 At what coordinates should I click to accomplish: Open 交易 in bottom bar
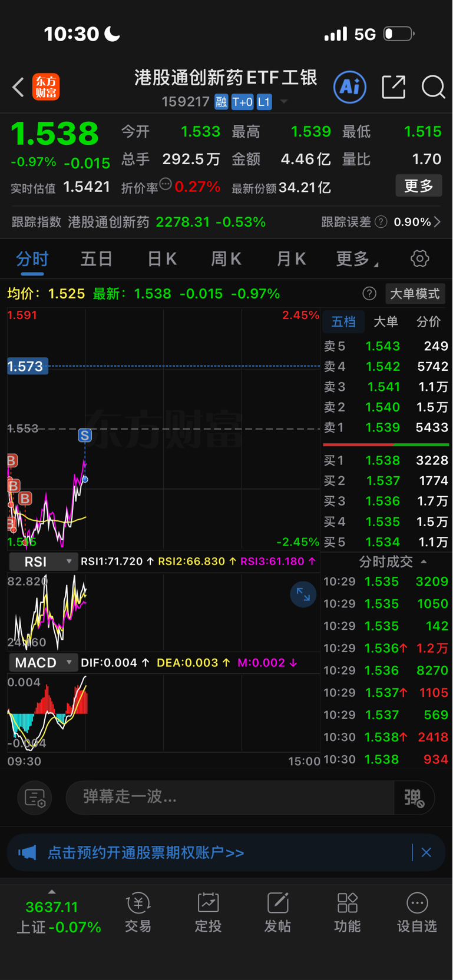(138, 913)
